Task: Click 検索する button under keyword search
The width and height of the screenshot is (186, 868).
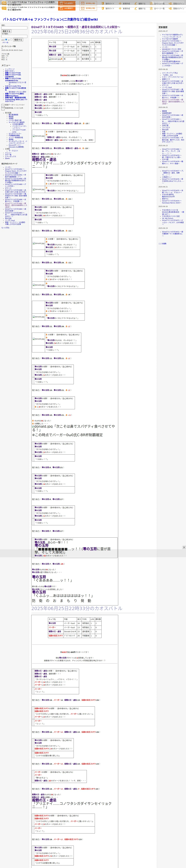Action: click(6, 31)
